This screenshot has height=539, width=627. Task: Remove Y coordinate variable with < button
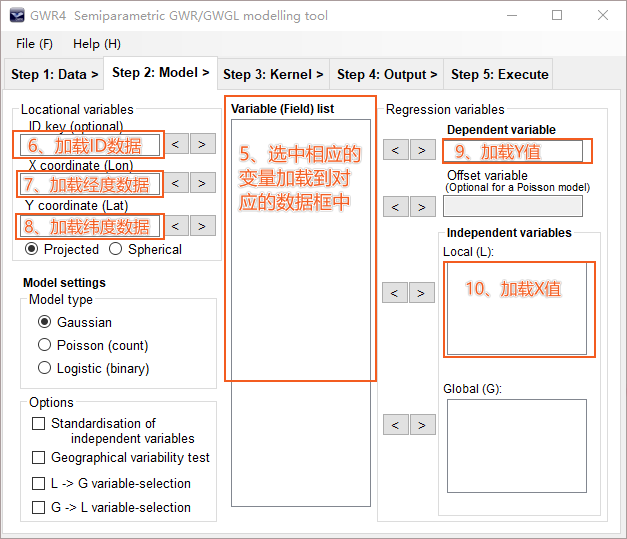tap(176, 226)
